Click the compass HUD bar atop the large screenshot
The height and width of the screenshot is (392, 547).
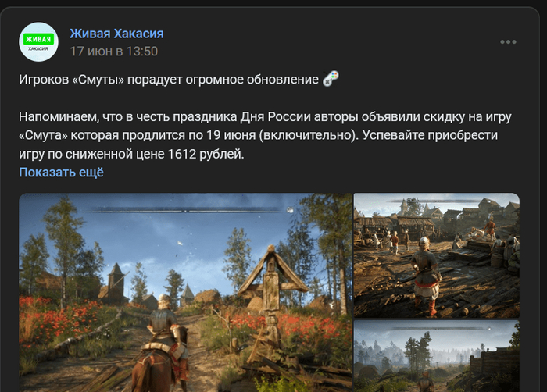[x=187, y=210]
